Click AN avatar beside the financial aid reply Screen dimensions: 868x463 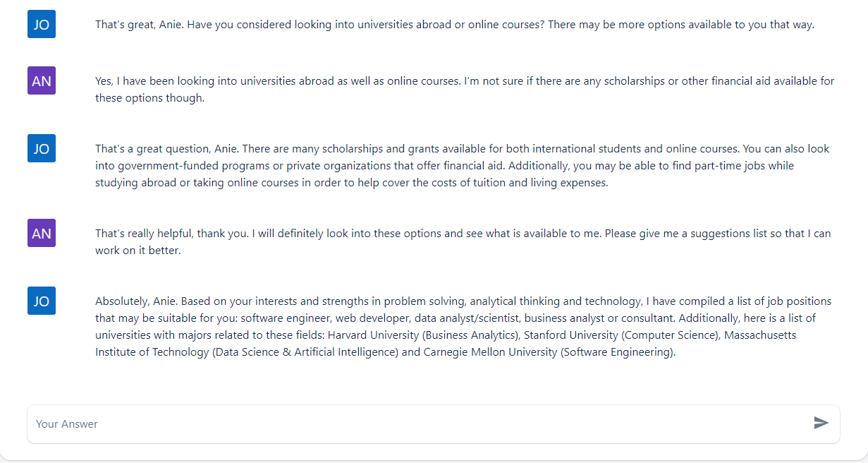42,80
